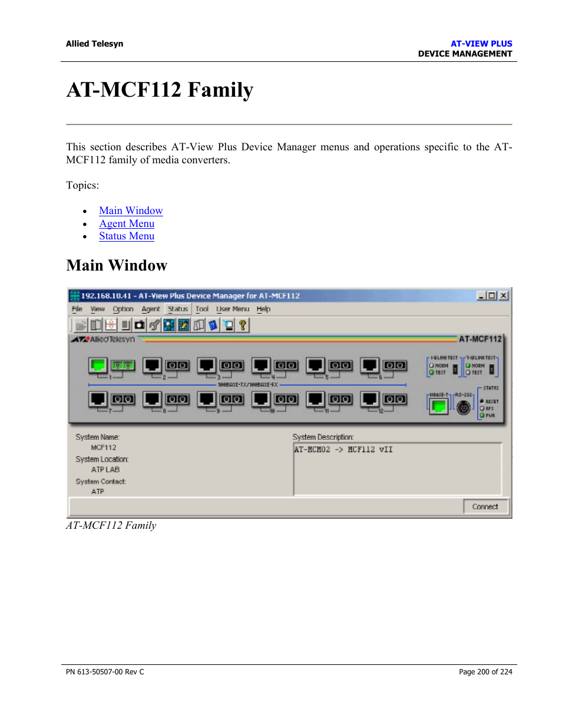Viewport: 562px width, 728px height.
Task: Maximize the Device Manager window
Action: tap(492, 295)
